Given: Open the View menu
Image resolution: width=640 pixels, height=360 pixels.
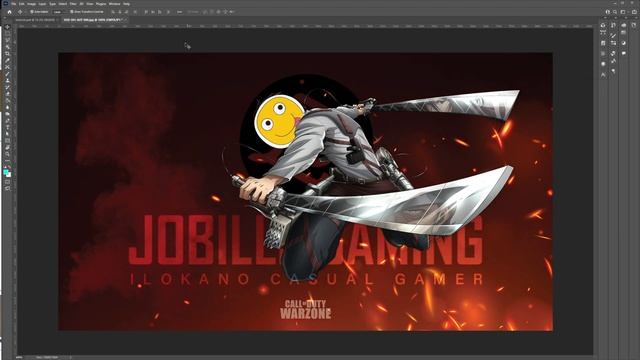Looking at the screenshot, I should (x=90, y=4).
